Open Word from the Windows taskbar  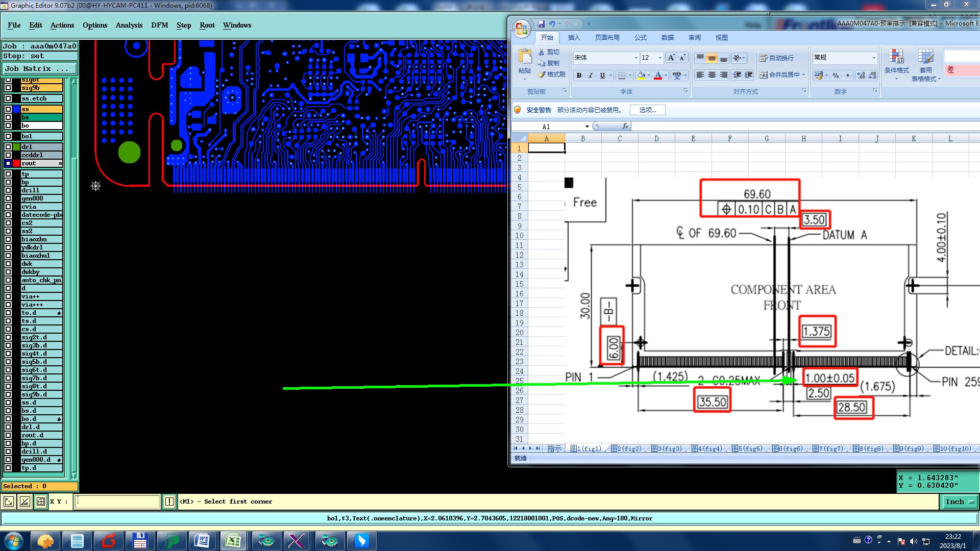202,541
